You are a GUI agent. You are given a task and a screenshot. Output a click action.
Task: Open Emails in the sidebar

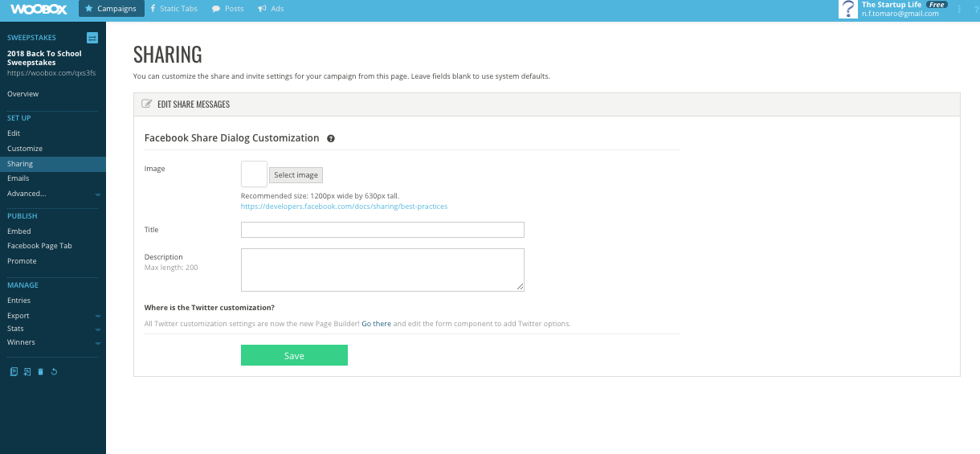(x=18, y=178)
